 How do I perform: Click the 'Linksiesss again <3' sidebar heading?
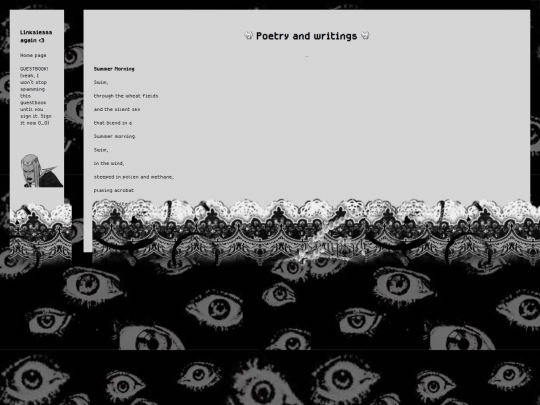click(x=36, y=36)
